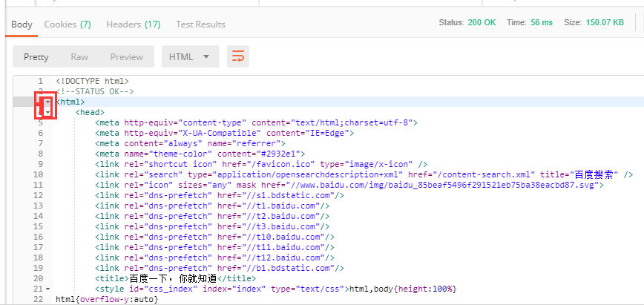Open the Cookies (7) tab
The height and width of the screenshot is (305, 644).
click(x=68, y=24)
